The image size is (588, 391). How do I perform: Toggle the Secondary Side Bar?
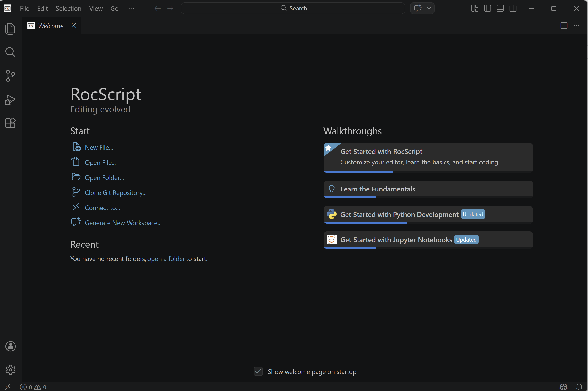(513, 8)
